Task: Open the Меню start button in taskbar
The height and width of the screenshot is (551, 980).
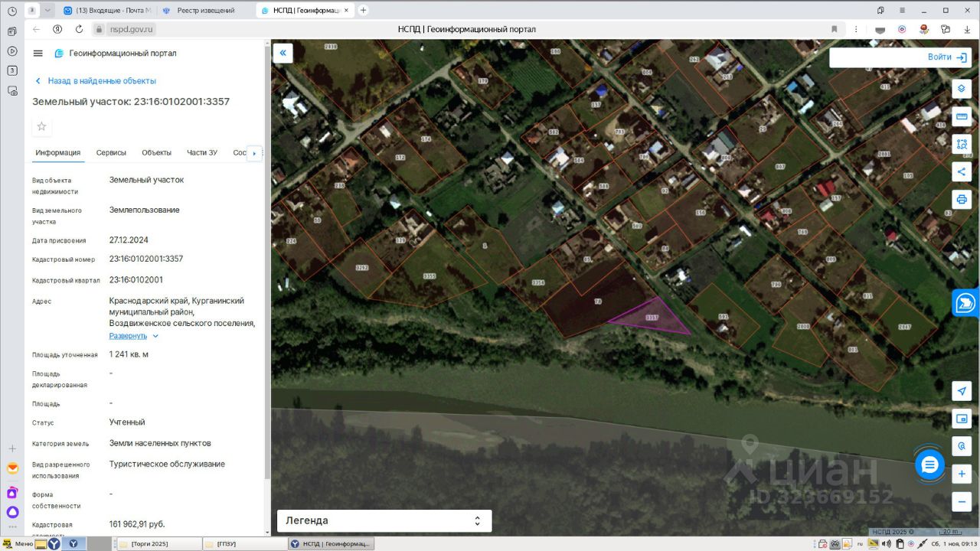Action: [x=18, y=543]
